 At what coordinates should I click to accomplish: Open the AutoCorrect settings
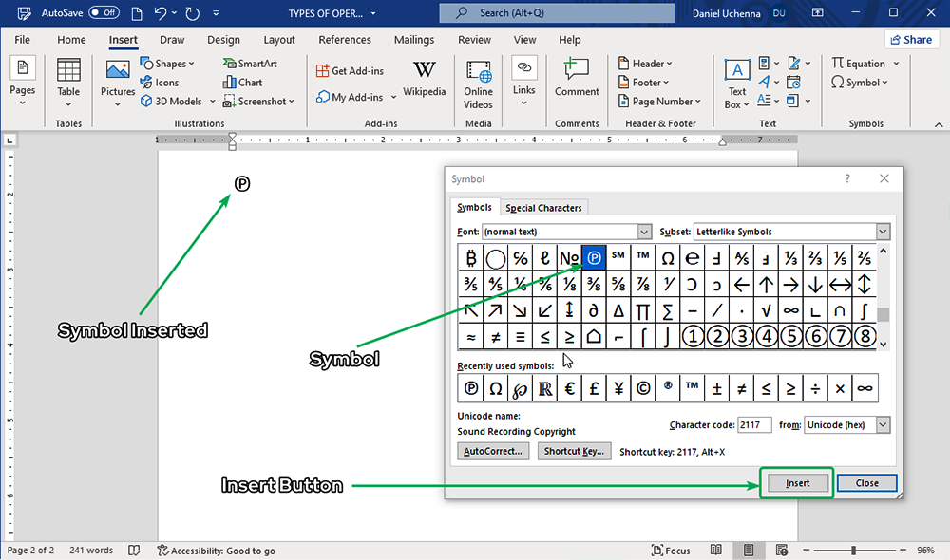493,451
